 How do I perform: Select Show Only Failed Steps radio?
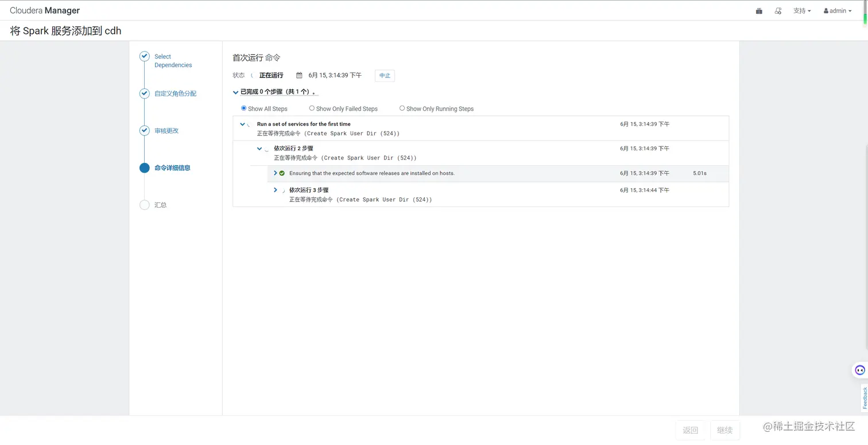pos(312,108)
